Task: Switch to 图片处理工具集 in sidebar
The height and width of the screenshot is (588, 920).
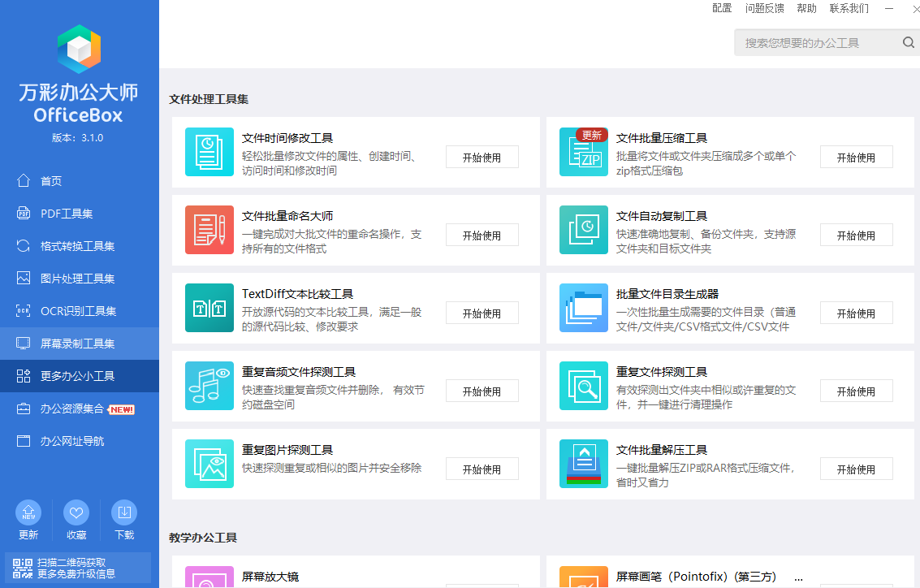Action: pos(77,279)
